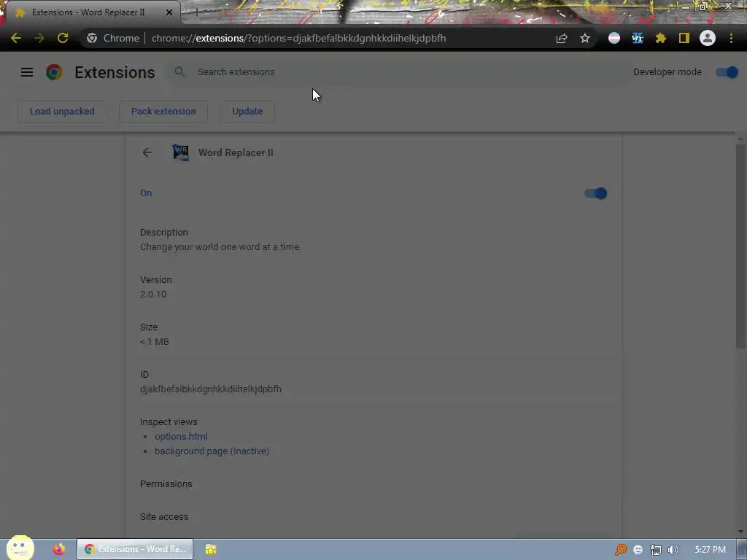747x560 pixels.
Task: Reload the page with the refresh icon
Action: 63,38
